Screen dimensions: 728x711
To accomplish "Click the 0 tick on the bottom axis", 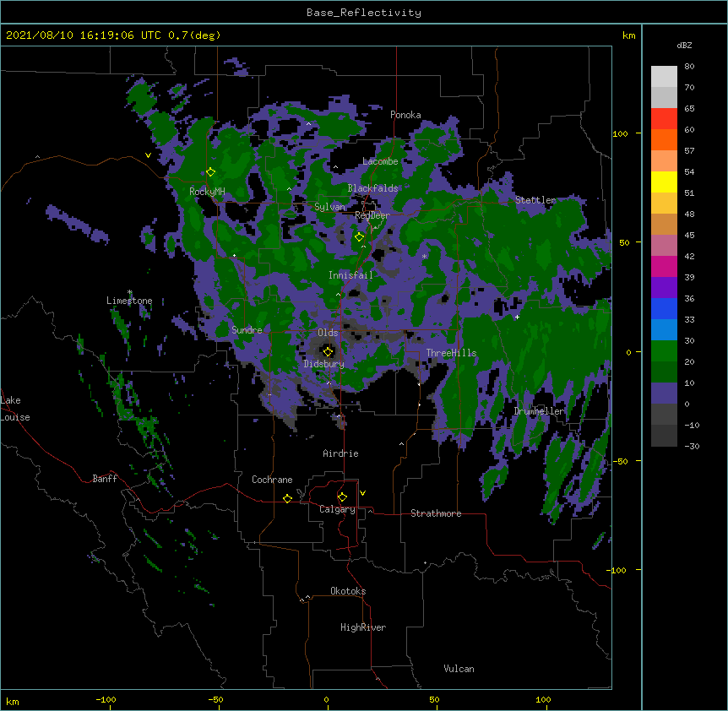I will point(326,699).
